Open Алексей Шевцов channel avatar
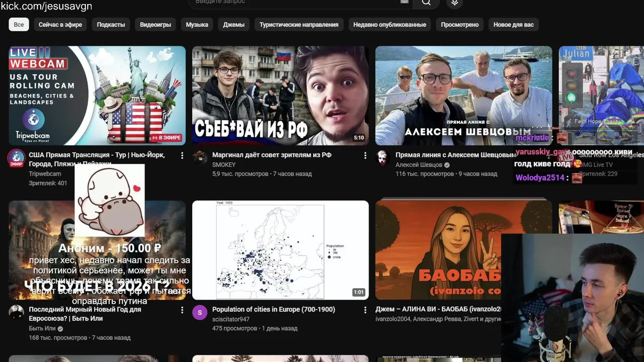644x362 pixels. pyautogui.click(x=383, y=158)
